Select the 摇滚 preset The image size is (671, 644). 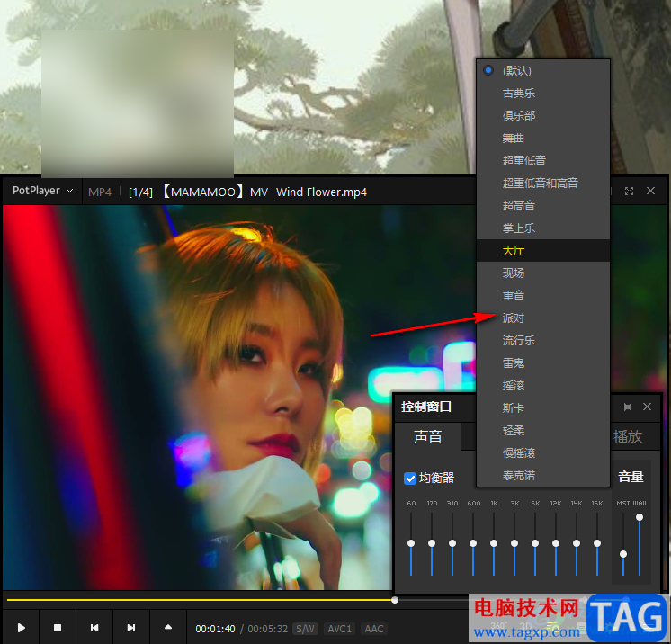pos(543,386)
